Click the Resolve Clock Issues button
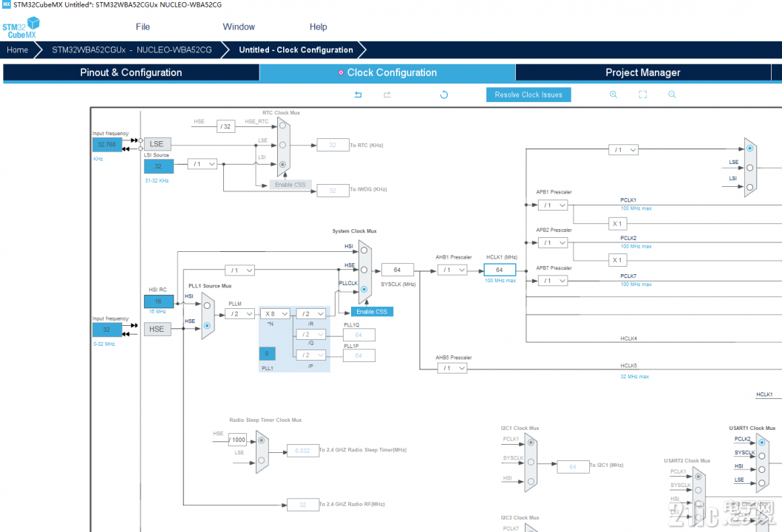Viewport: 782px width, 532px height. click(x=528, y=95)
